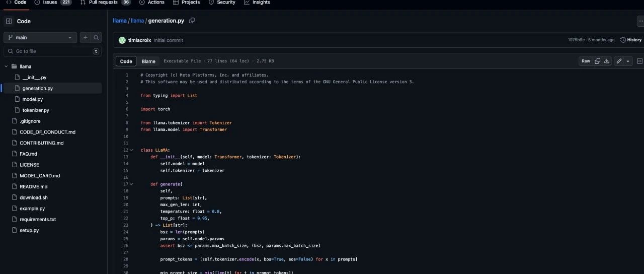The image size is (644, 274).
Task: Switch to the Code view tab
Action: point(126,61)
